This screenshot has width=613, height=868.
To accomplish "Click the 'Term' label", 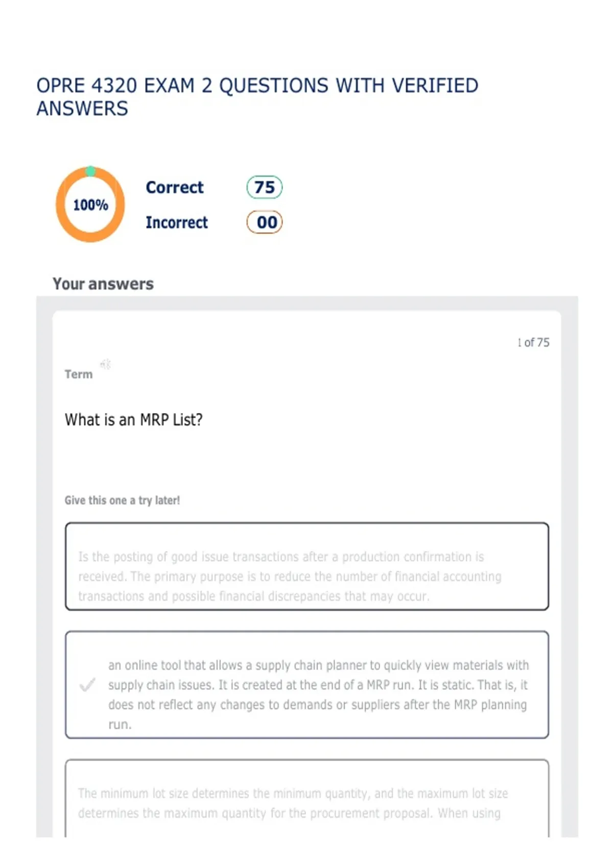I will click(x=79, y=374).
